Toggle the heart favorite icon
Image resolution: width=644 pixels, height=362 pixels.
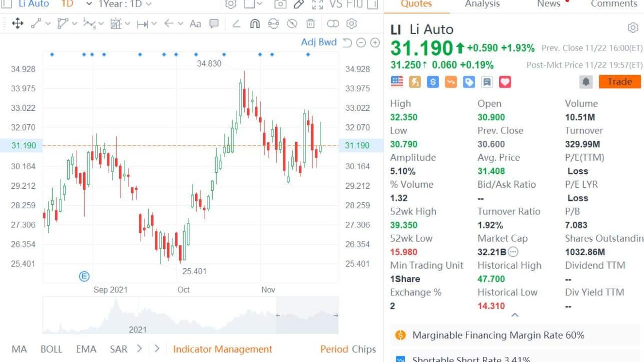504,81
